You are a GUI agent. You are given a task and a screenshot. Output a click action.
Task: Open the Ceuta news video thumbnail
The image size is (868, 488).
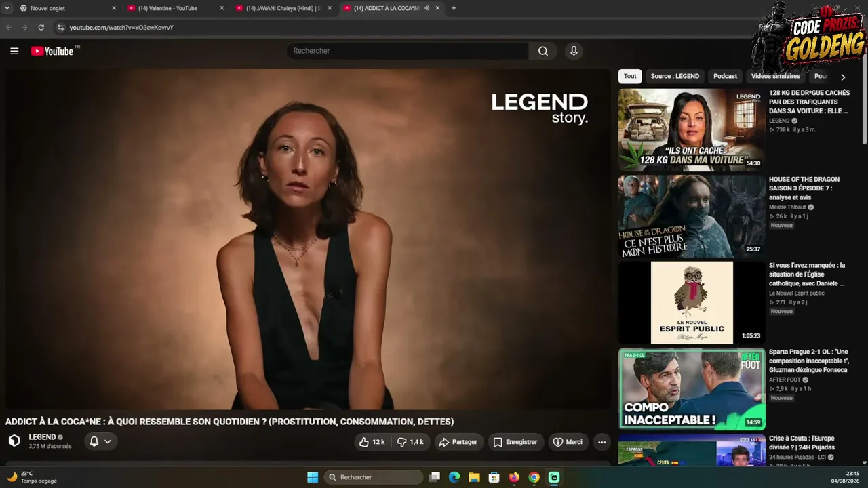[692, 450]
